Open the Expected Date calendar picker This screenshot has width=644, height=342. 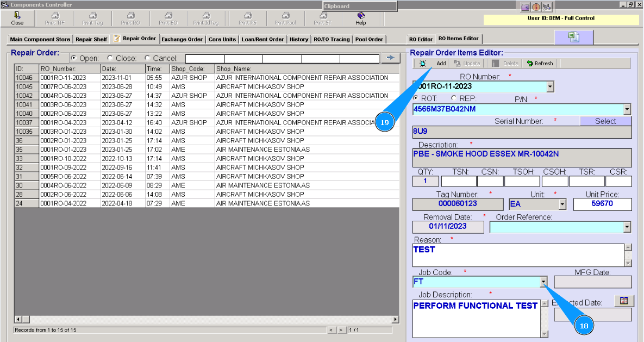tap(624, 301)
